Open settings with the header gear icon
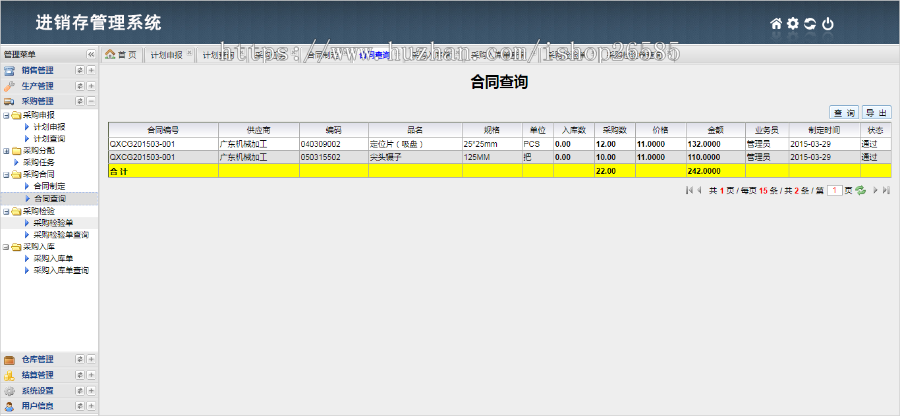 (793, 24)
